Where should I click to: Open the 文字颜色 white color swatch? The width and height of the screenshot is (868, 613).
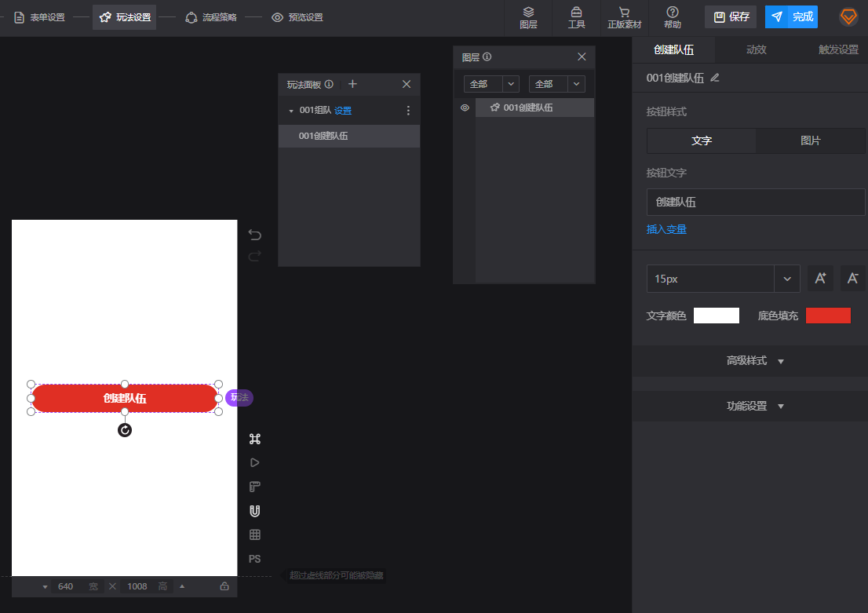coord(717,316)
